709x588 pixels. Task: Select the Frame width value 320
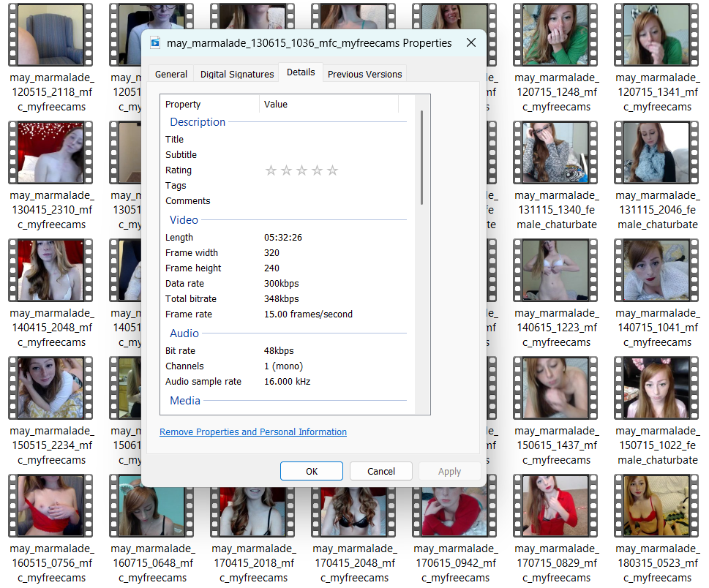coord(271,252)
